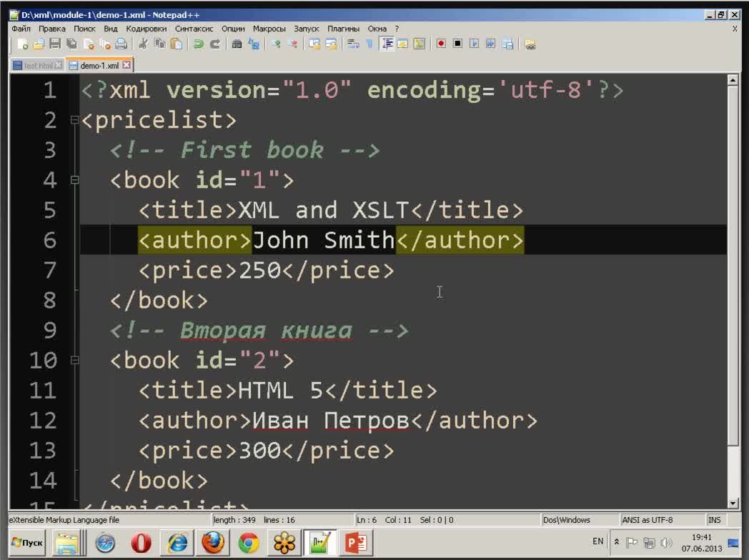The image size is (749, 560).
Task: Toggle word wrap toolbar icon
Action: point(353,44)
